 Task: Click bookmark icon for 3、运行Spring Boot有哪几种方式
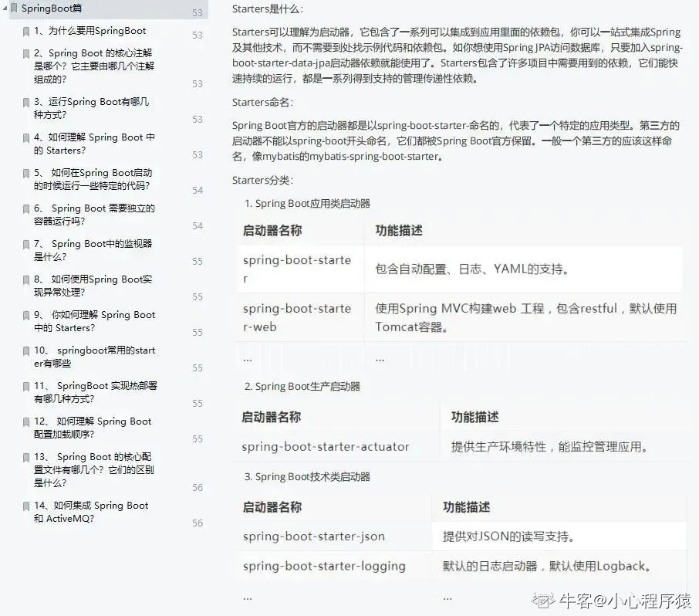(x=26, y=102)
